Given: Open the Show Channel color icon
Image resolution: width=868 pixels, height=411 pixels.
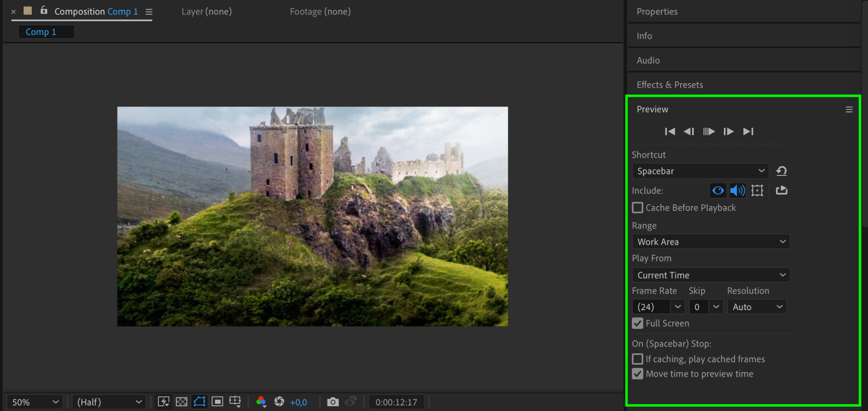Looking at the screenshot, I should click(x=261, y=402).
